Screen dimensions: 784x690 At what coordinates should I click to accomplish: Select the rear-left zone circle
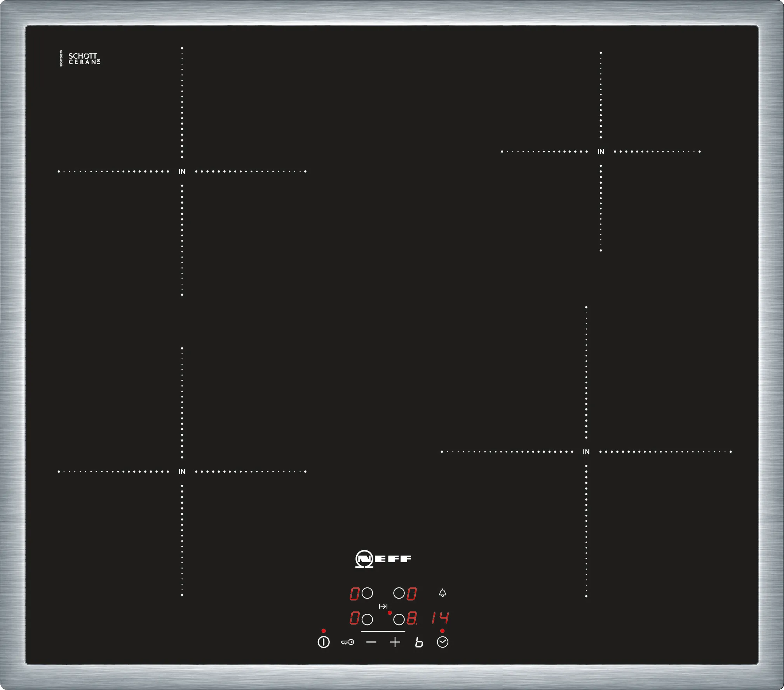(x=367, y=593)
